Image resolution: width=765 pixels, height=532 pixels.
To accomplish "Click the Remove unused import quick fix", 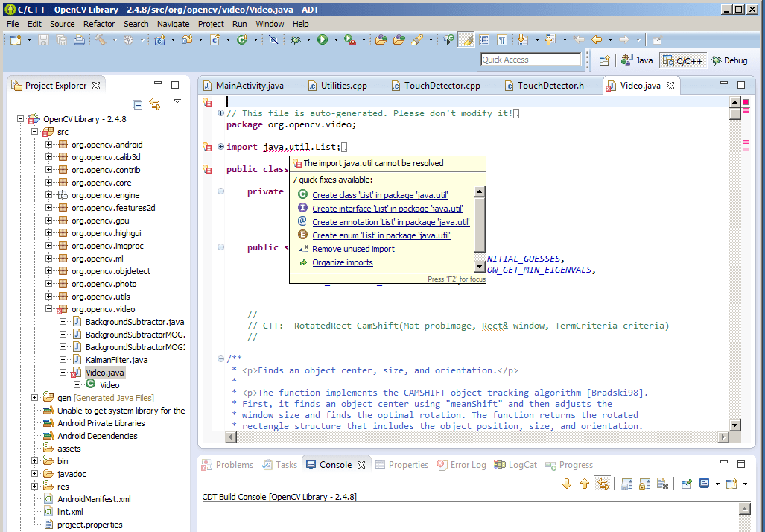I will coord(352,248).
